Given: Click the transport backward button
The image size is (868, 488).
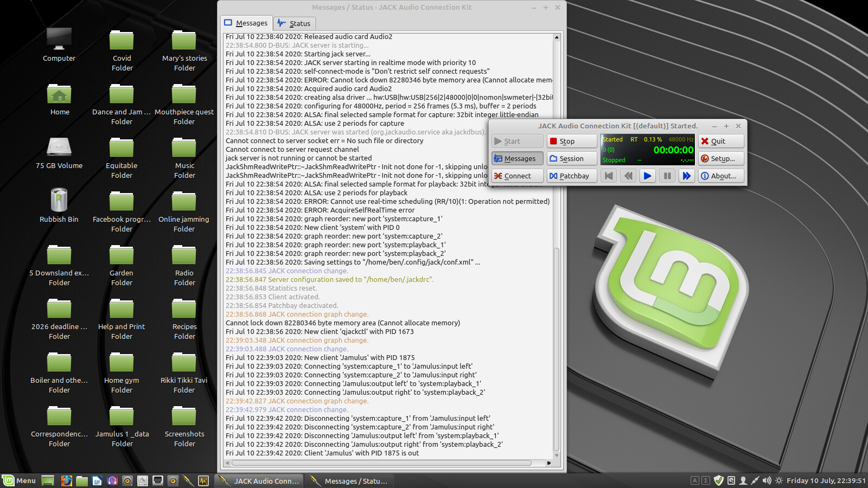Looking at the screenshot, I should tap(628, 176).
